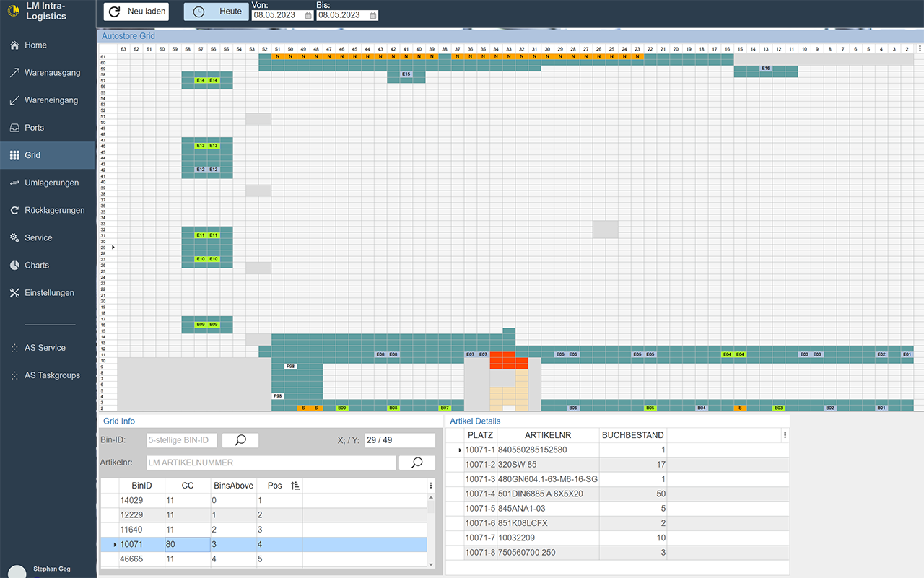Image resolution: width=924 pixels, height=578 pixels.
Task: Click the Home sidebar icon
Action: point(14,45)
